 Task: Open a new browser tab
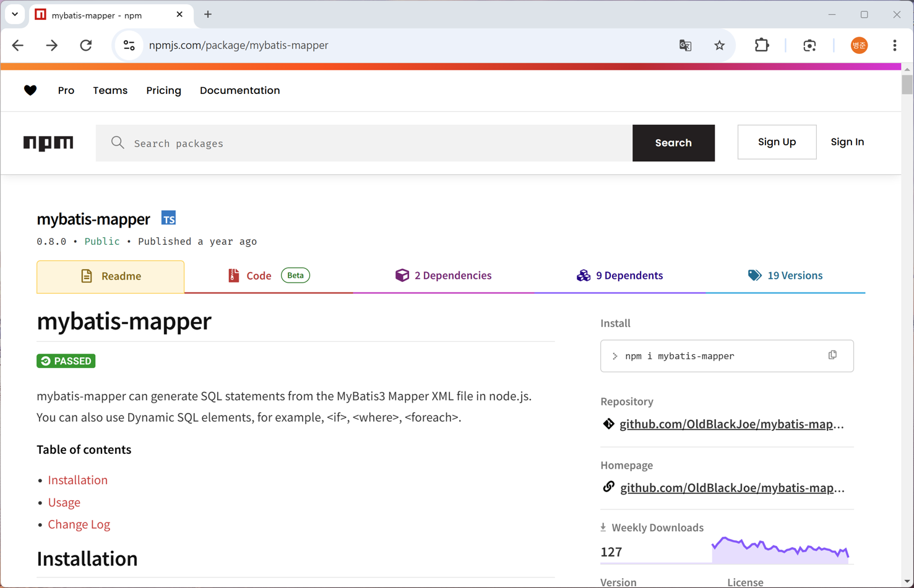click(x=208, y=14)
